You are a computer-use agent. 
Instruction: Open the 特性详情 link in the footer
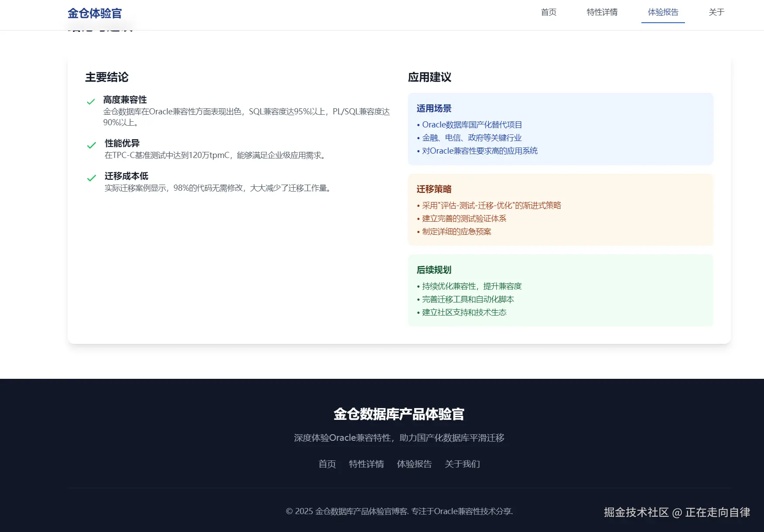367,464
